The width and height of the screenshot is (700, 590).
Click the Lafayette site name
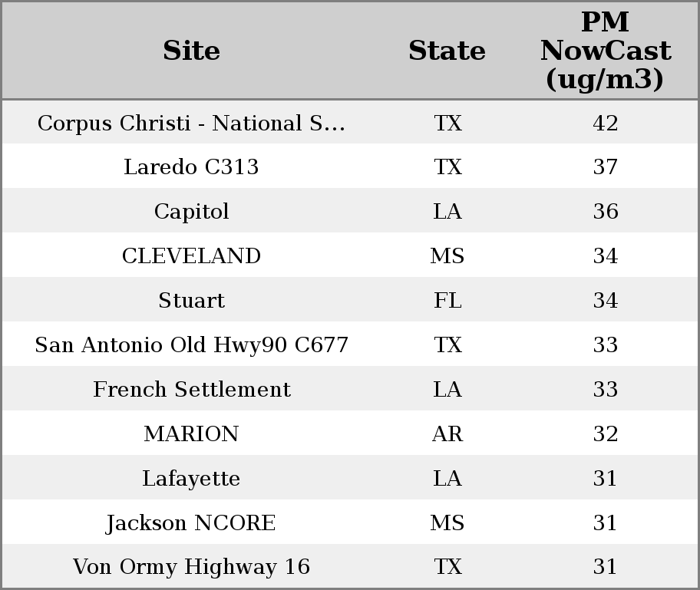tap(191, 479)
